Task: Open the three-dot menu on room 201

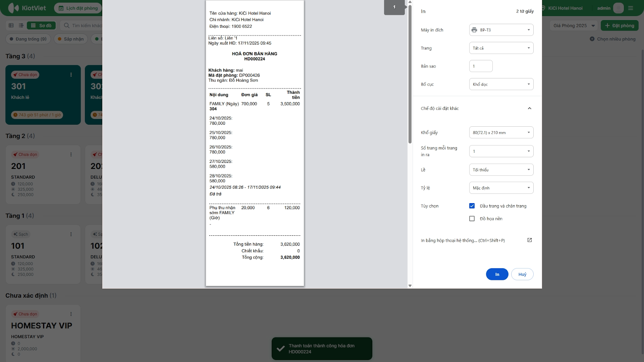Action: pyautogui.click(x=71, y=154)
